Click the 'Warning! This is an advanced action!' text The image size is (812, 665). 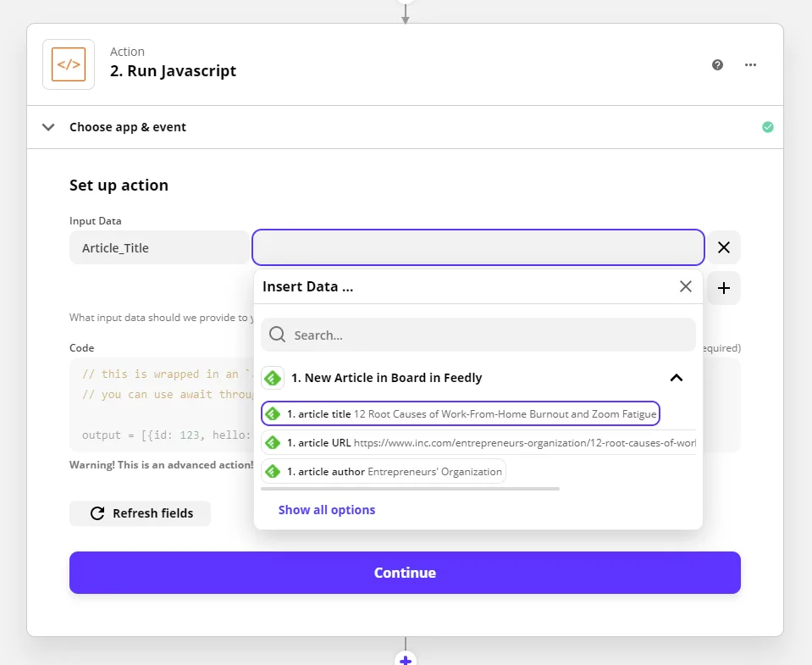point(162,464)
